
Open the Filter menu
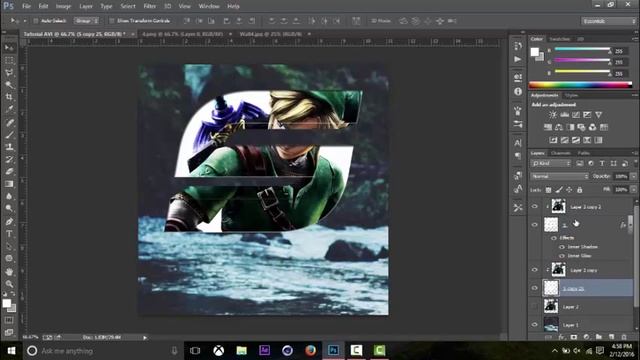(149, 6)
